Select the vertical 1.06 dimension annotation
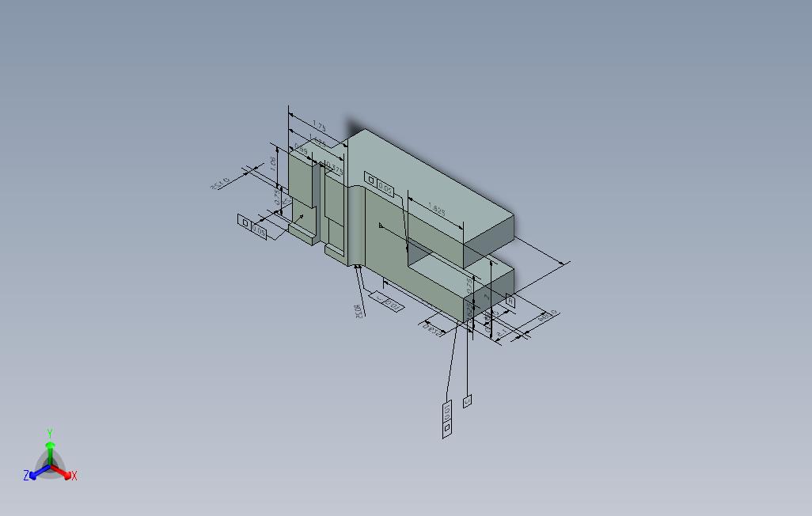The width and height of the screenshot is (812, 516). tap(273, 164)
